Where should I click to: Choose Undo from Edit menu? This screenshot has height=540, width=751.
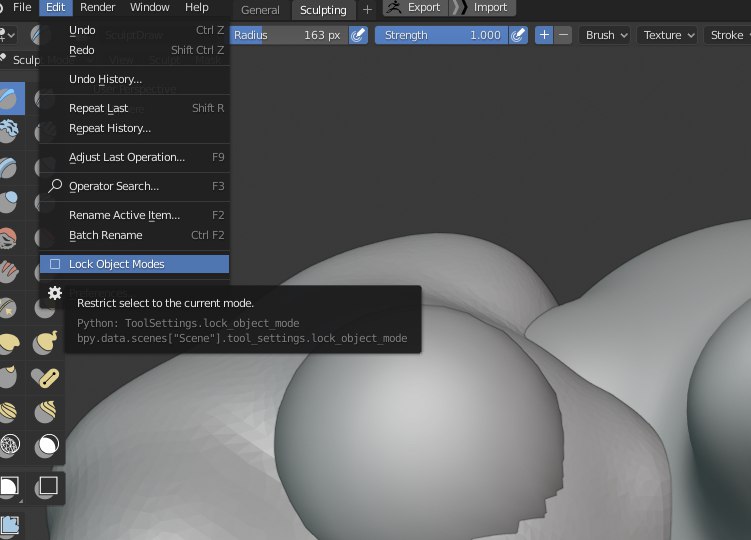coord(135,30)
